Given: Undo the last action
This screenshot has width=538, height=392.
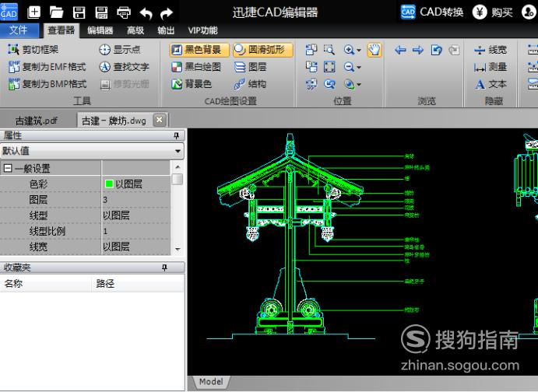Looking at the screenshot, I should pos(146,13).
